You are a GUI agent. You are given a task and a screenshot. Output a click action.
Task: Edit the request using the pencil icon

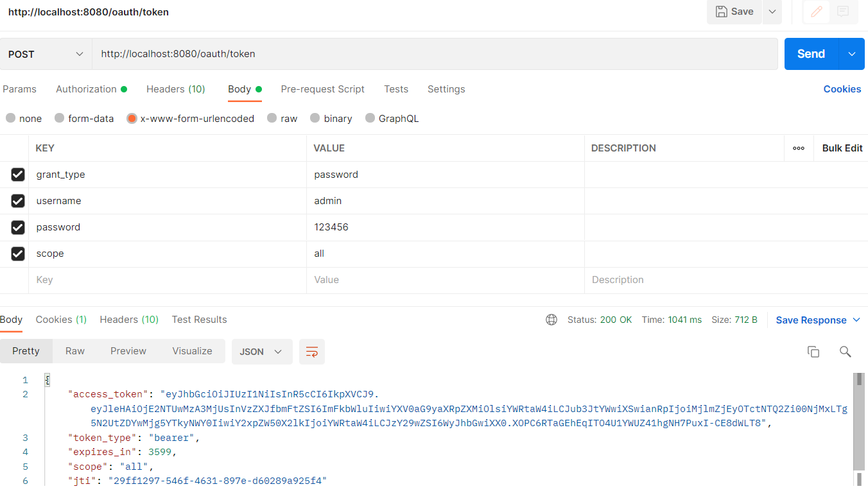[x=815, y=12]
